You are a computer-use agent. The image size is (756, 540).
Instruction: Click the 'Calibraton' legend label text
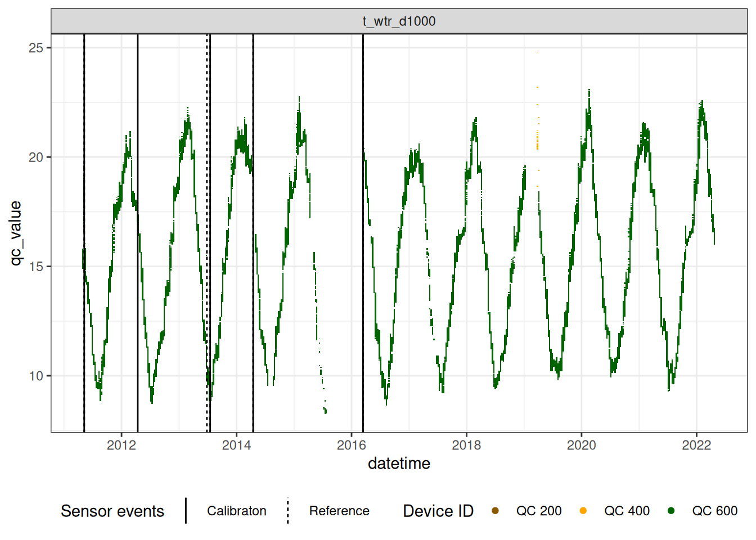point(237,511)
